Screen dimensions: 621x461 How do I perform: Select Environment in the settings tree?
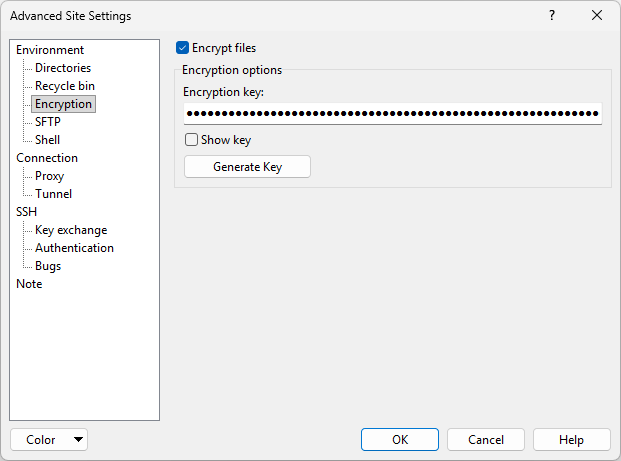(50, 50)
